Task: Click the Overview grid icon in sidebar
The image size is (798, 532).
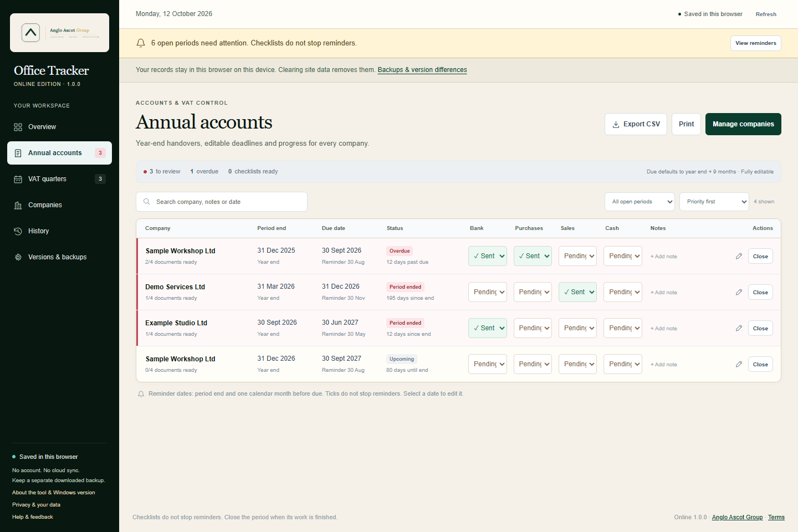Action: (x=18, y=127)
